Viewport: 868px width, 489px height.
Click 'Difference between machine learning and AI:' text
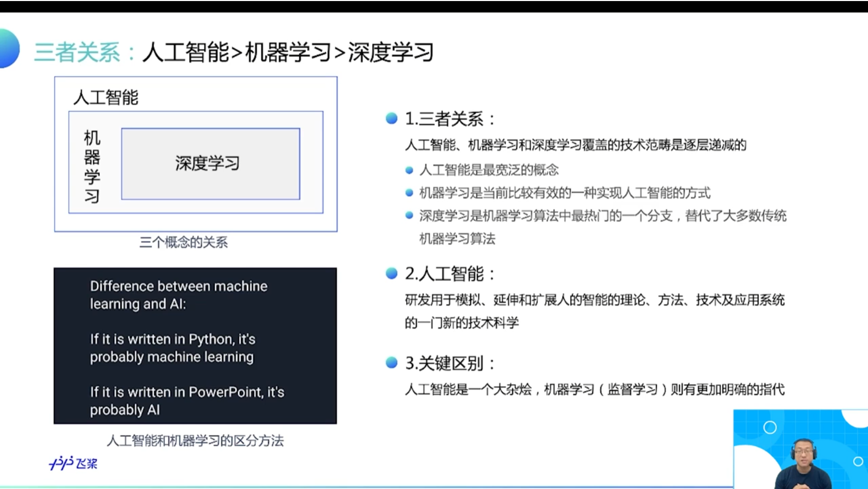pyautogui.click(x=179, y=295)
